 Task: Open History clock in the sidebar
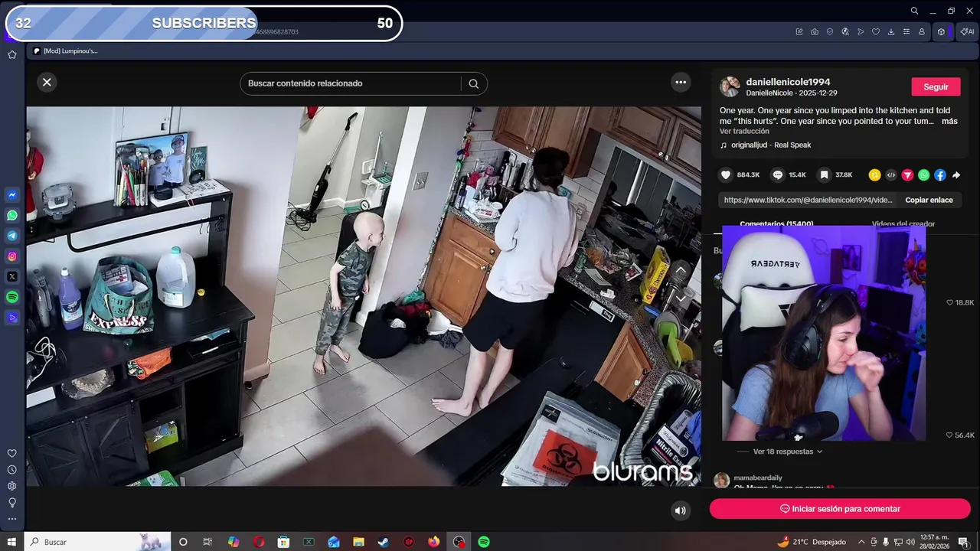click(12, 470)
